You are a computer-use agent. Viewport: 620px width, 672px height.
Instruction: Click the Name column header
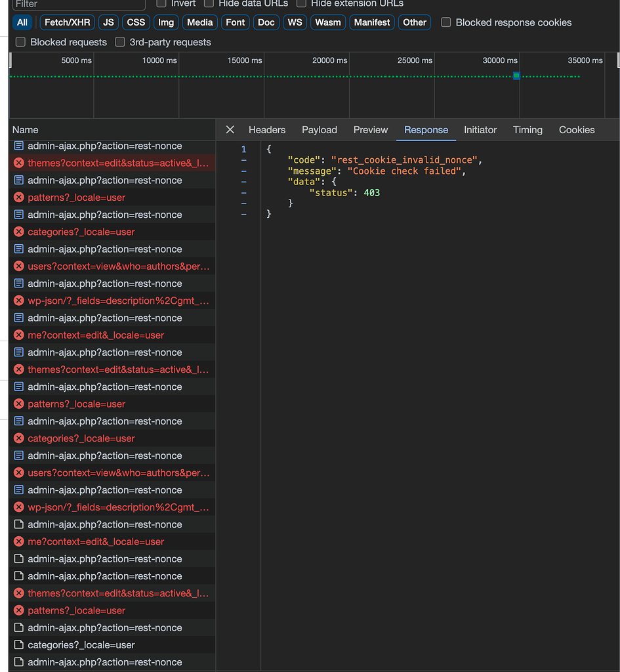click(x=26, y=130)
